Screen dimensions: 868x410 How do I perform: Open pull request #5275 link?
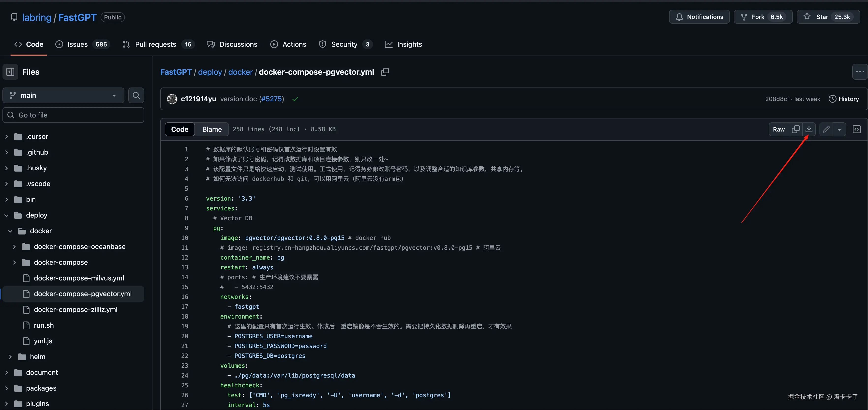pyautogui.click(x=271, y=99)
